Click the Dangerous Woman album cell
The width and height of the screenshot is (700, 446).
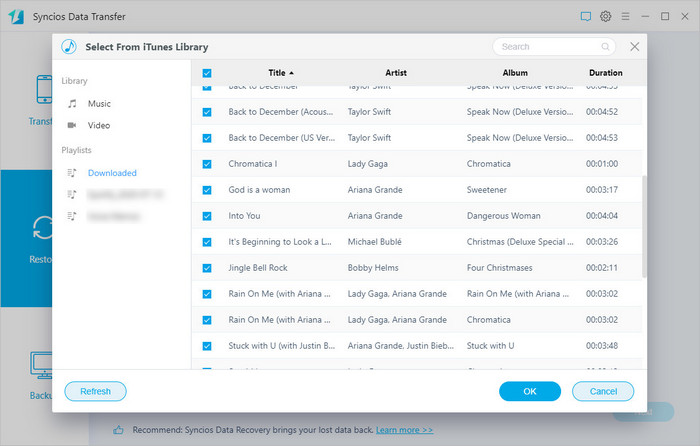[x=504, y=216]
